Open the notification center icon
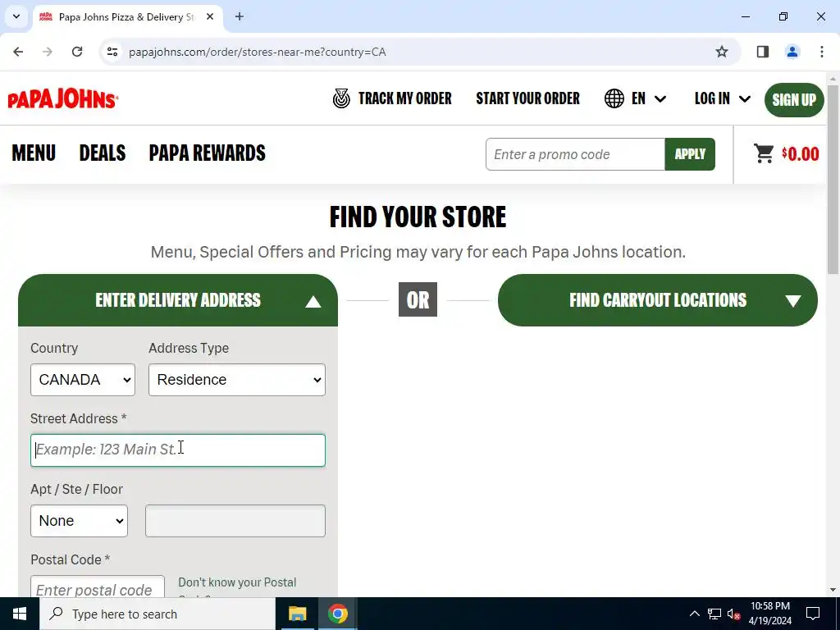Image resolution: width=840 pixels, height=630 pixels. click(813, 614)
